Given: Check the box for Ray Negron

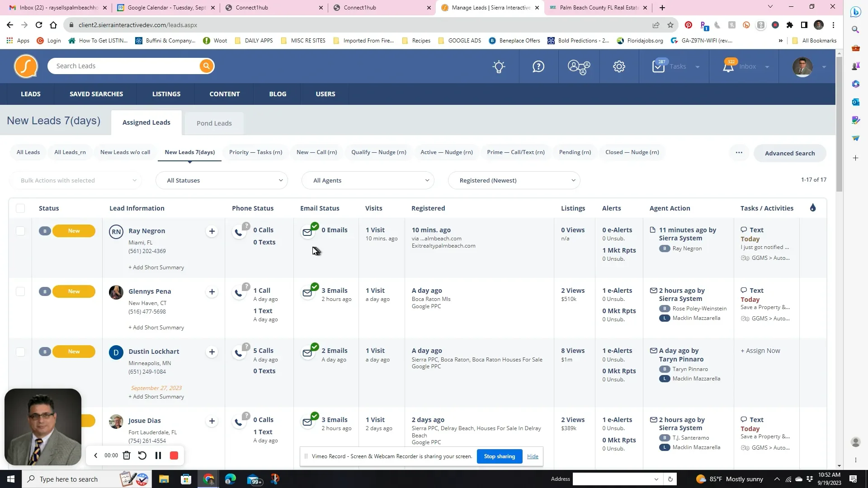Looking at the screenshot, I should (20, 231).
